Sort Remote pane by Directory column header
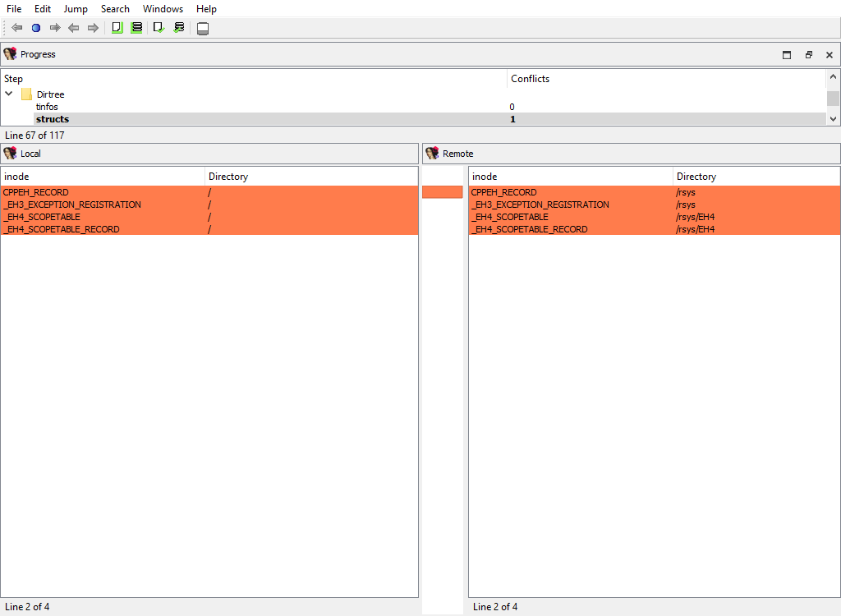The width and height of the screenshot is (841, 616). (x=696, y=177)
